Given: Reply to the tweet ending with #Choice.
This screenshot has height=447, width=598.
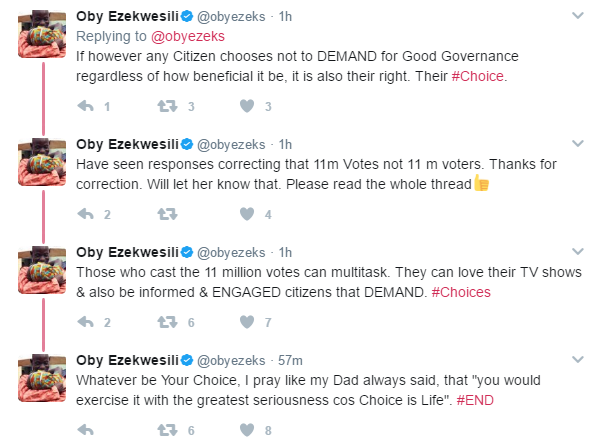Looking at the screenshot, I should pyautogui.click(x=85, y=106).
